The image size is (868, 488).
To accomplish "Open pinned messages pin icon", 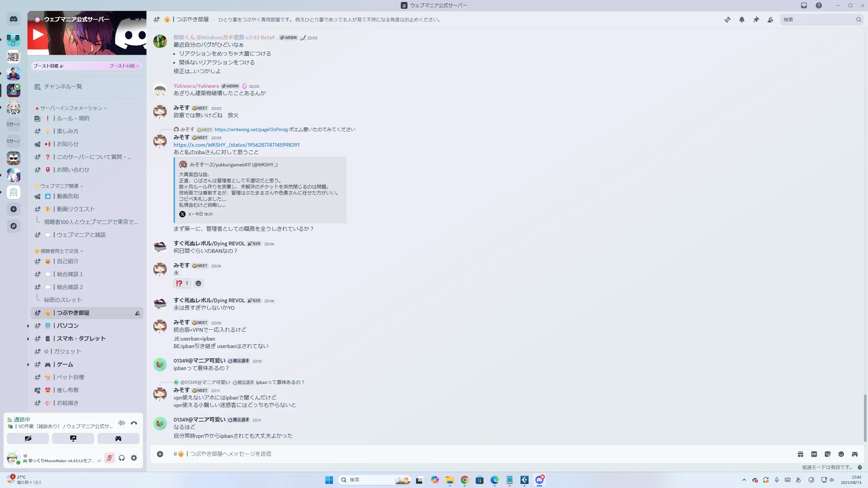I will 756,20.
